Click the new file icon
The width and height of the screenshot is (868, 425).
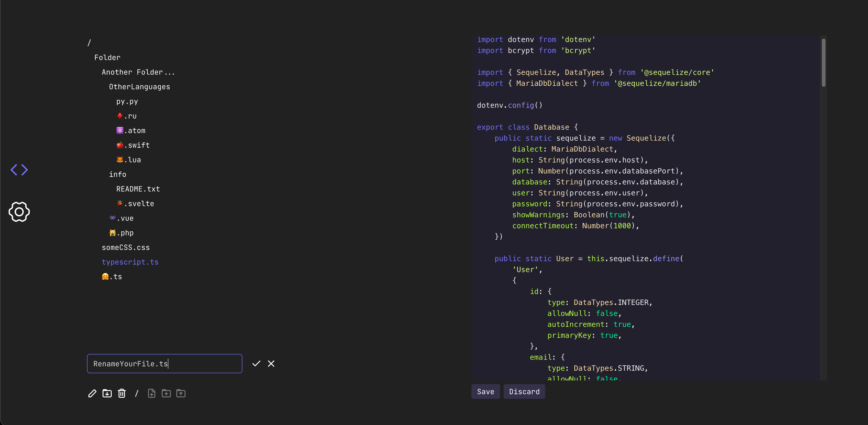pos(152,393)
